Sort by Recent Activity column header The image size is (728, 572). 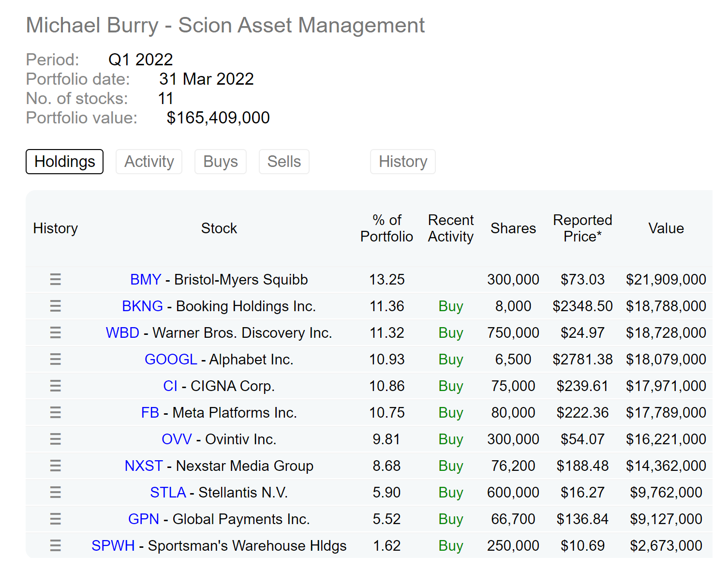click(x=451, y=228)
